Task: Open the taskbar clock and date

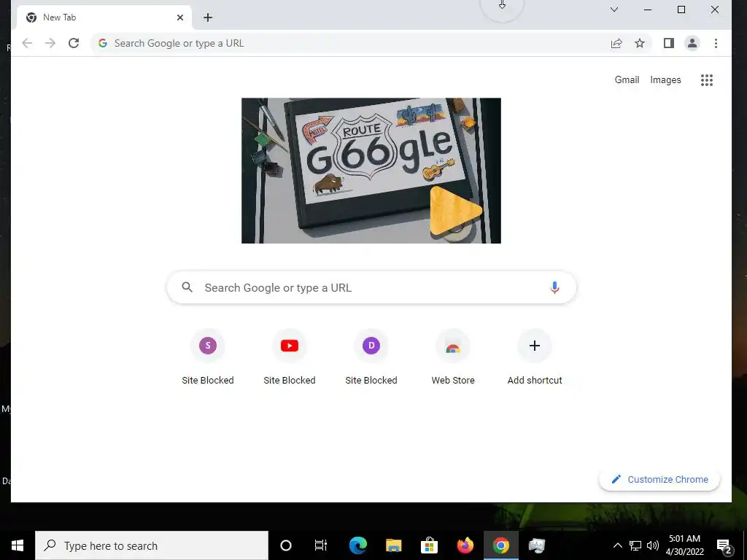Action: [x=684, y=545]
